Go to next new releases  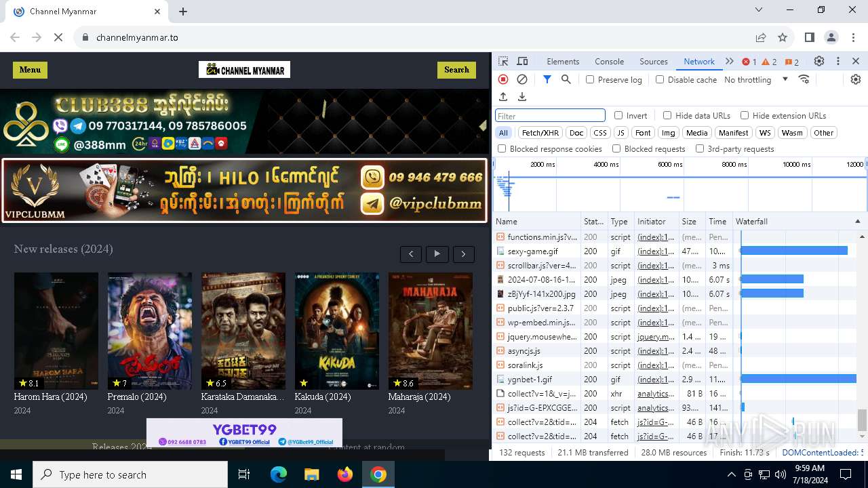(464, 254)
